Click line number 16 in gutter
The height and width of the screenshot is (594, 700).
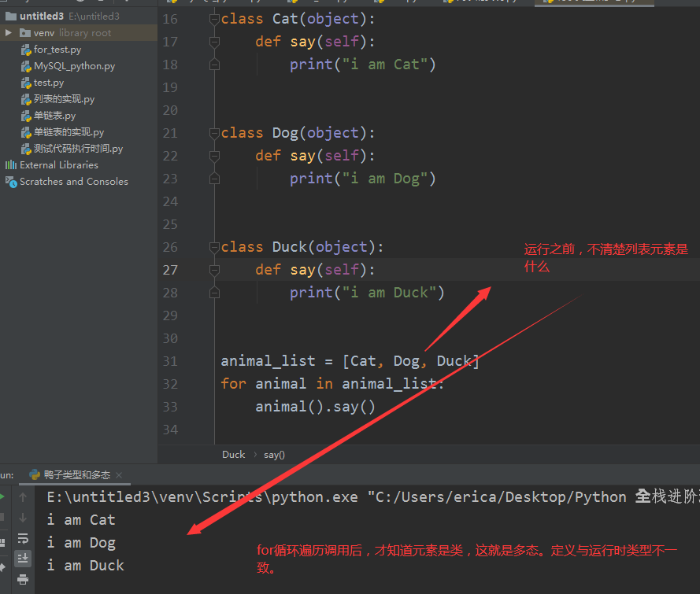point(170,19)
